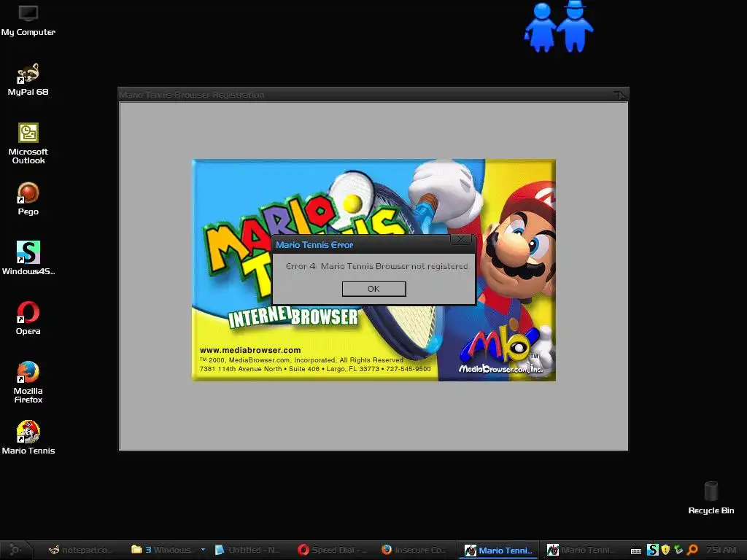This screenshot has height=560, width=747.
Task: Switch to active Mario Tenni taskbar item
Action: tap(498, 550)
